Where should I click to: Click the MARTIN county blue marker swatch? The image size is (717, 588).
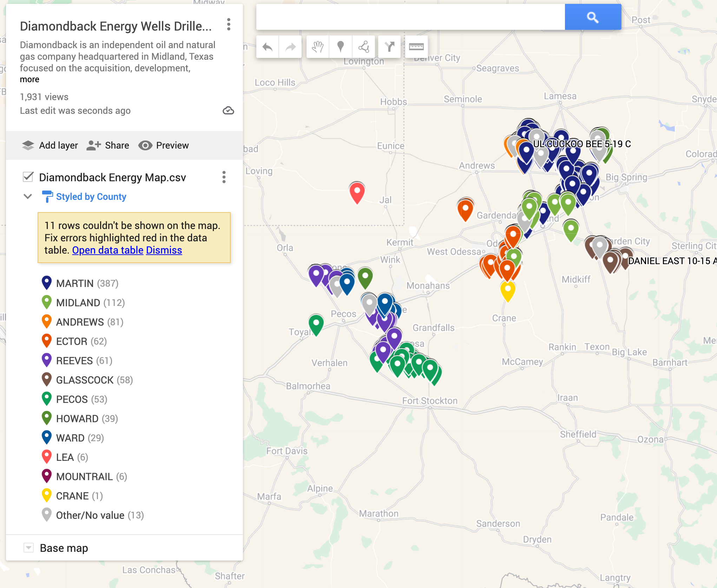tap(47, 283)
